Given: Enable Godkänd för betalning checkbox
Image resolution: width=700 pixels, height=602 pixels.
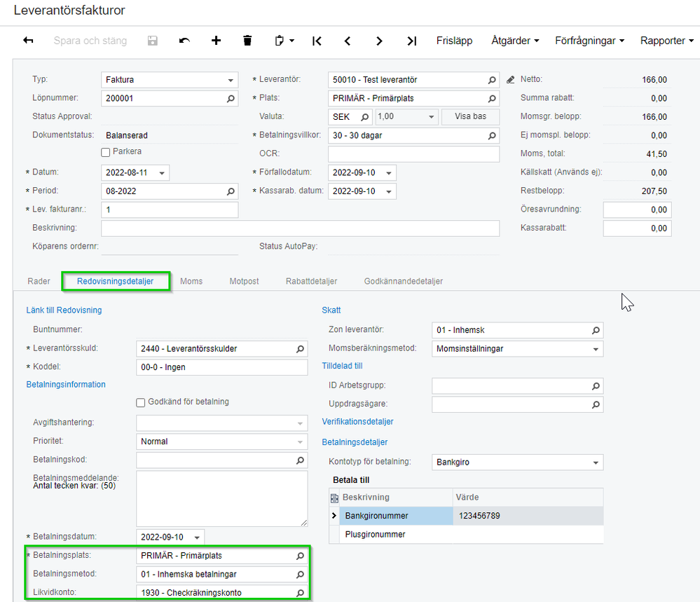Looking at the screenshot, I should point(141,402).
